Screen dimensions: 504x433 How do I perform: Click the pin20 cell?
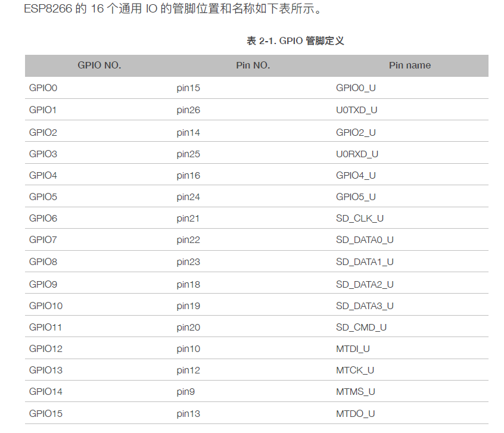[188, 328]
